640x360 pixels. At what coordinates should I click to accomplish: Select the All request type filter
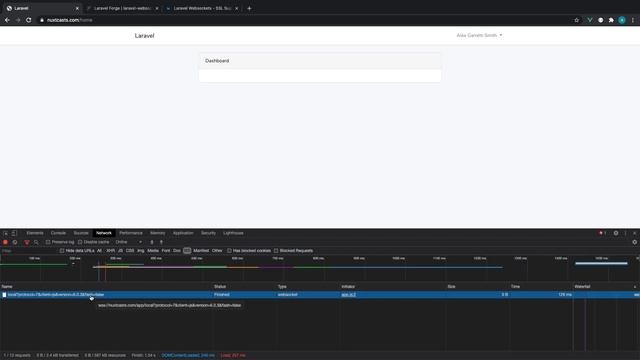tap(99, 251)
